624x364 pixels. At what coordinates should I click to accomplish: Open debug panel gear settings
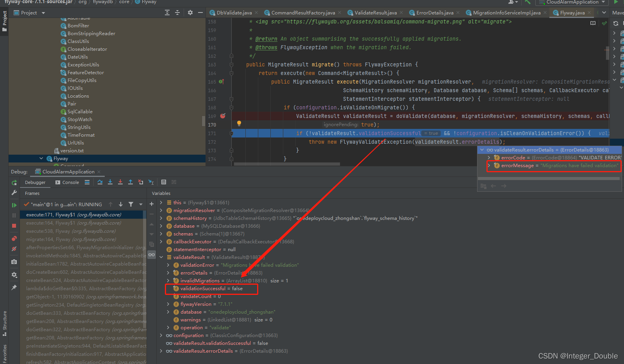coord(14,275)
